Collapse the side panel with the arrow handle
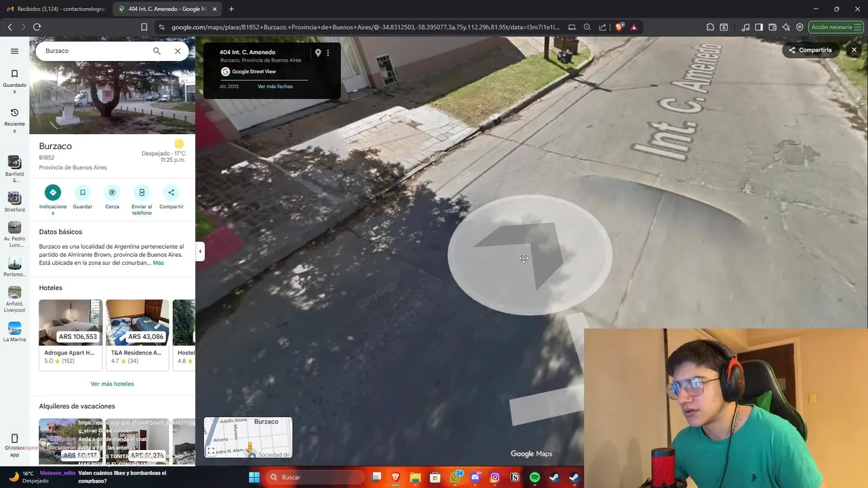Image resolution: width=868 pixels, height=488 pixels. tap(200, 251)
